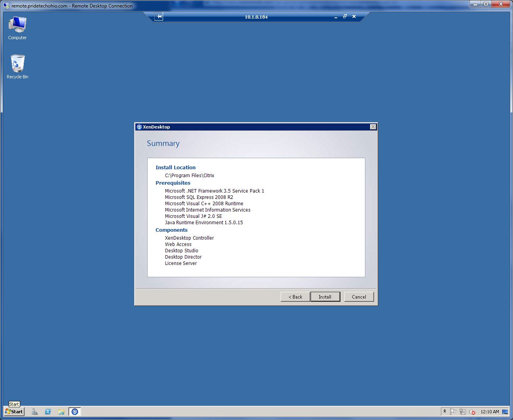
Task: Minimize the Remote Desktop Connection window
Action: coord(475,4)
